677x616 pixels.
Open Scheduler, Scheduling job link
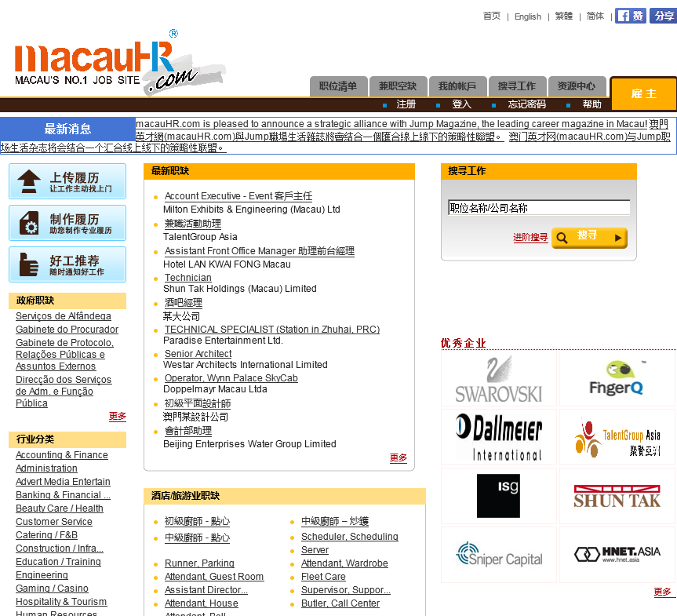point(350,537)
